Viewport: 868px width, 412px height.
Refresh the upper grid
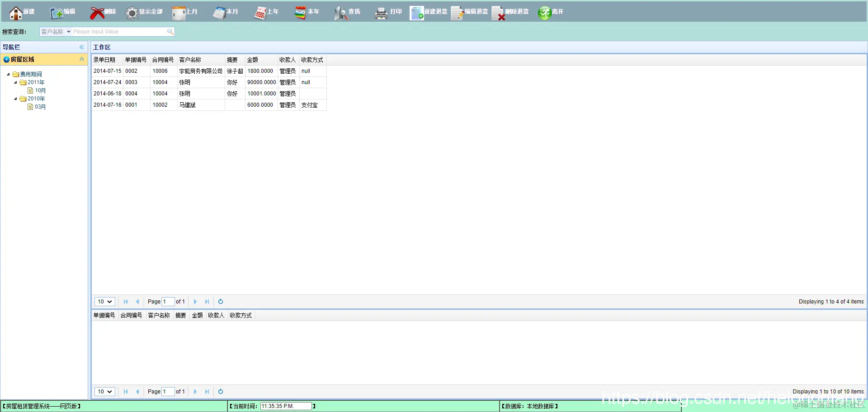point(221,302)
